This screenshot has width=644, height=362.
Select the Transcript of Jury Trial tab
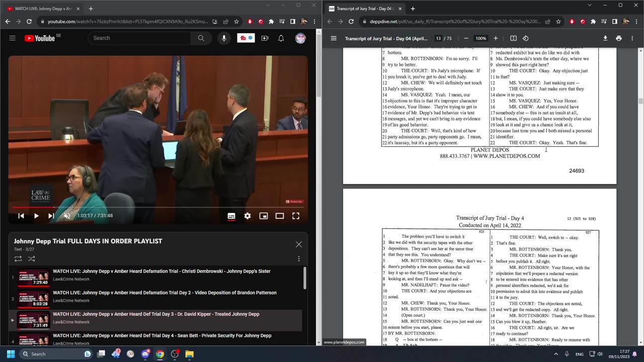click(365, 9)
